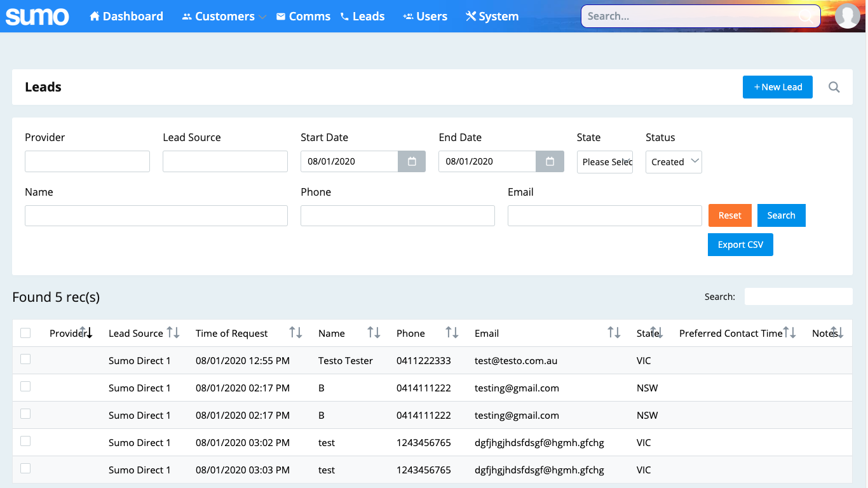Focus the table Search box
Screen dimensions: 868x488
click(798, 296)
